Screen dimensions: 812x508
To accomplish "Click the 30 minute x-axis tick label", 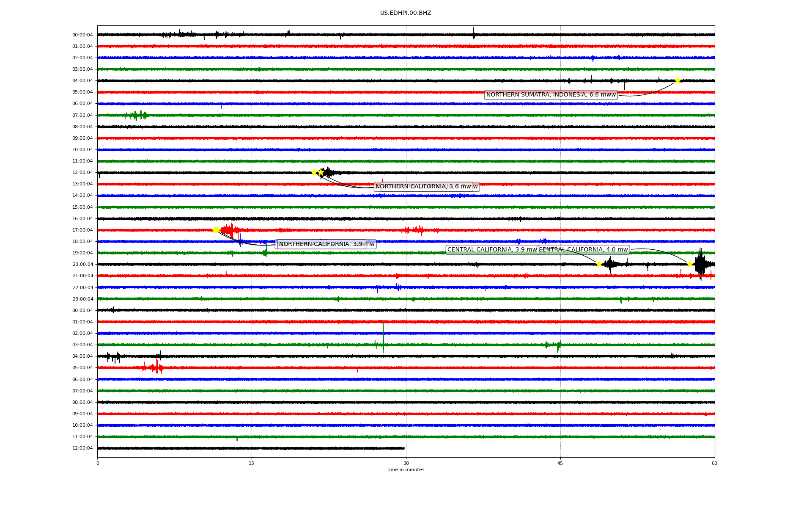I will [x=406, y=463].
